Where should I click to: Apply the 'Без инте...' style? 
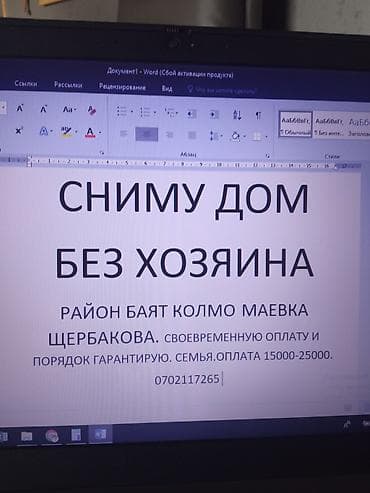pos(329,126)
